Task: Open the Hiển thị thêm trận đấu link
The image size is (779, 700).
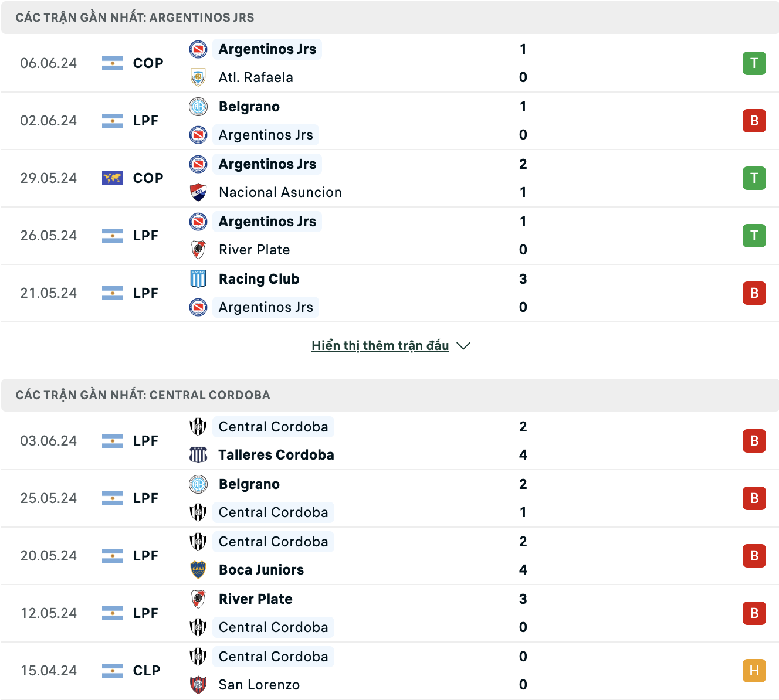Action: 380,346
